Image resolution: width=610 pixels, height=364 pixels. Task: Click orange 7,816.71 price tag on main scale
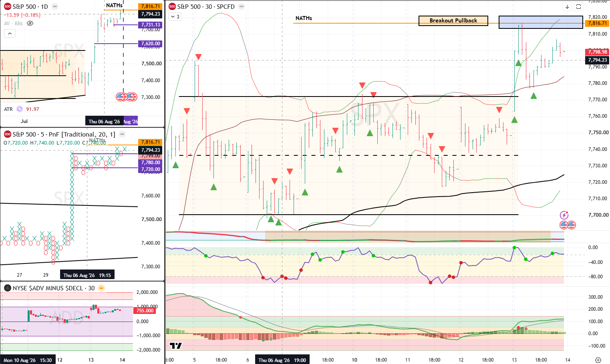597,23
